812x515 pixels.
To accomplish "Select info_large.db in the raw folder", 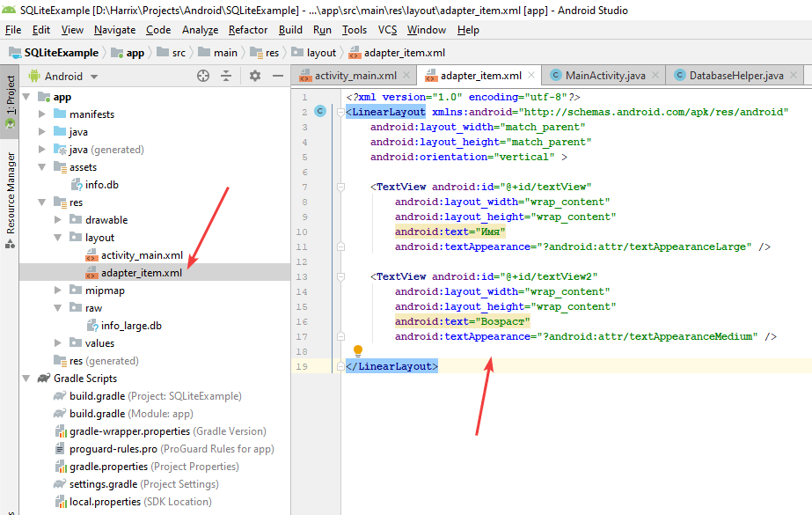I will pyautogui.click(x=130, y=326).
